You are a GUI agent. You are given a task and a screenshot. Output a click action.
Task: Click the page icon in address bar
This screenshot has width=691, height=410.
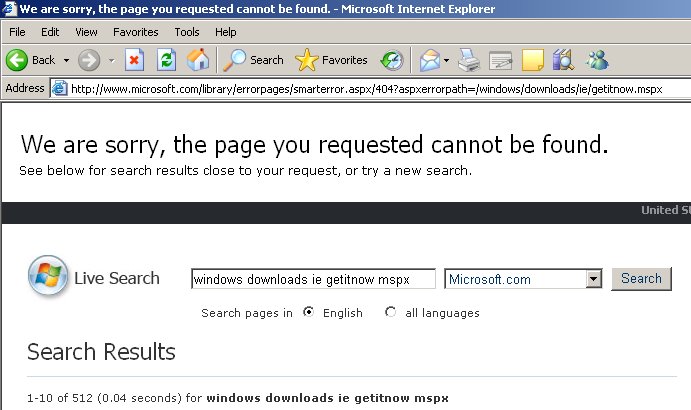[x=59, y=89]
